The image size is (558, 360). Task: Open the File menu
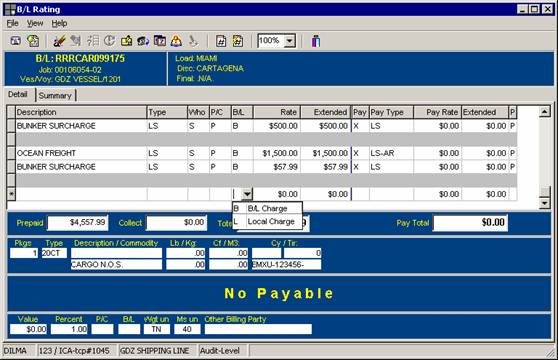point(12,23)
